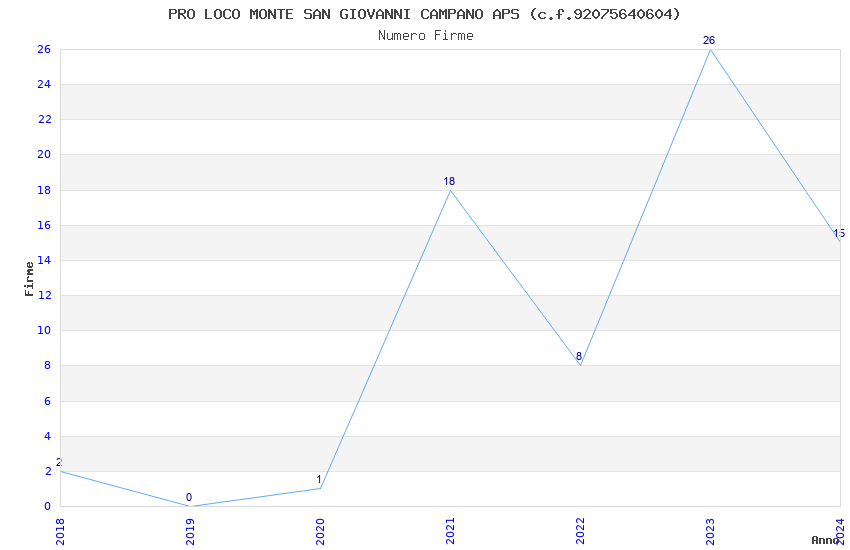The width and height of the screenshot is (850, 550).
Task: Click the y-axis tick label 20
Action: (x=44, y=154)
